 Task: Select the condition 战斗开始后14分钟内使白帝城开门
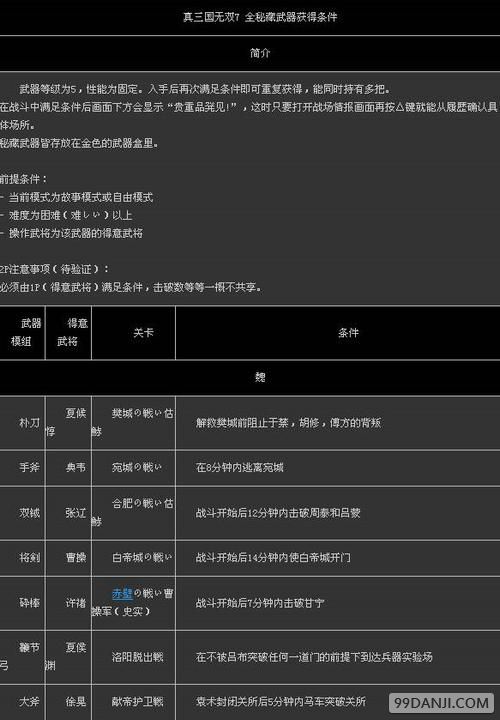coord(273,558)
